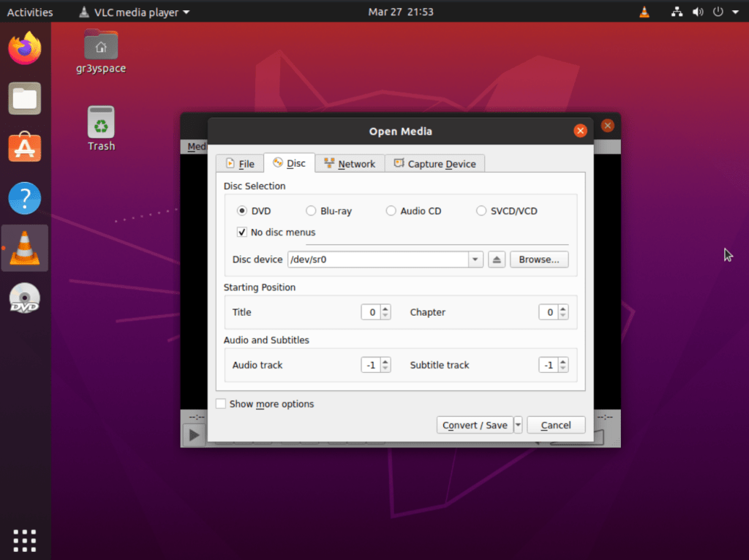Click the VLC cone icon in dock
Screen dimensions: 749x560
point(25,248)
